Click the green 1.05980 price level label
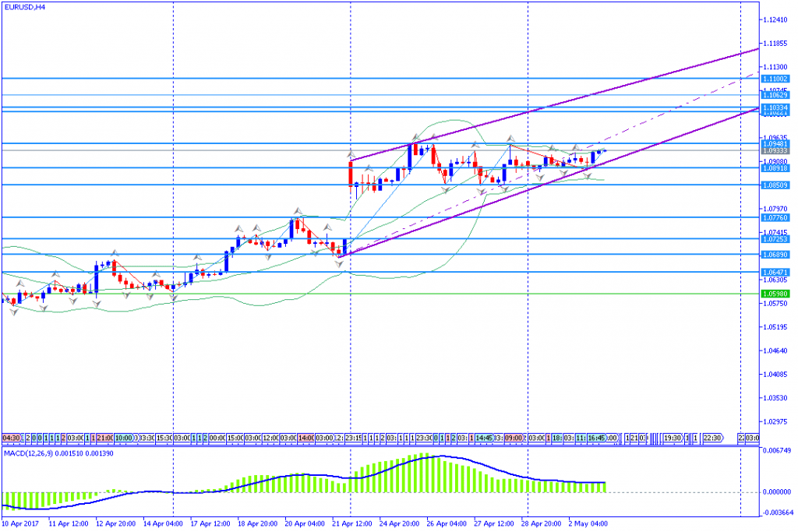Image resolution: width=798 pixels, height=532 pixels. pyautogui.click(x=775, y=294)
